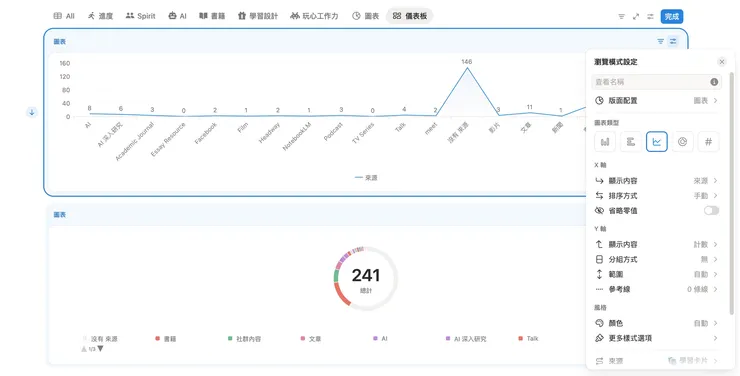
Task: Switch to the 玩心工作力 tab
Action: click(x=314, y=16)
